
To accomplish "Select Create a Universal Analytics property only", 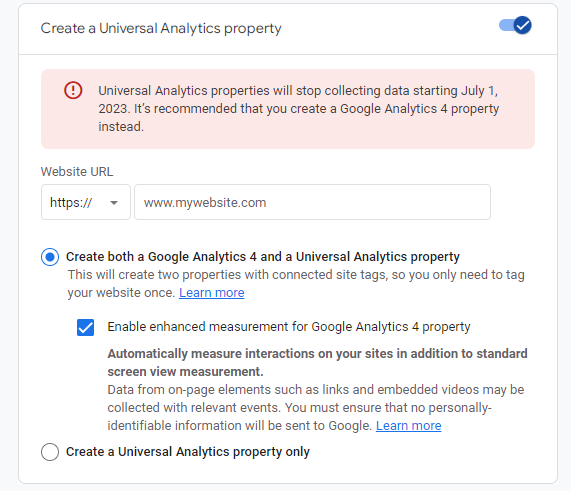I will point(50,452).
